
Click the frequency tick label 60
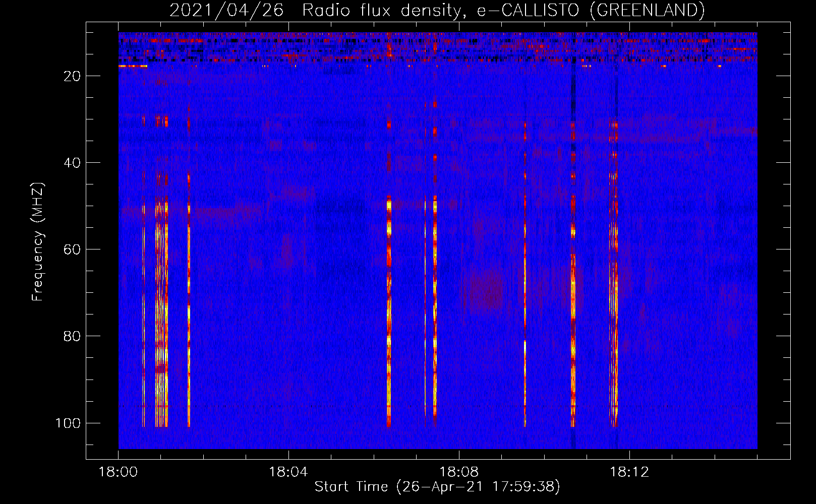click(72, 249)
